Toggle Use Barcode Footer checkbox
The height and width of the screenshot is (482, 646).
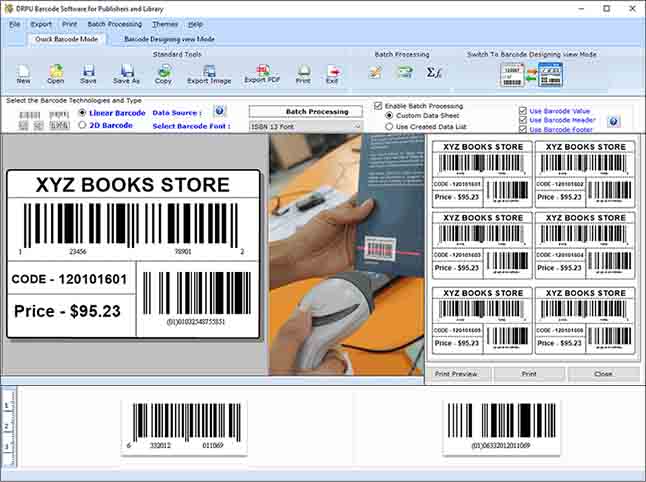click(x=523, y=129)
